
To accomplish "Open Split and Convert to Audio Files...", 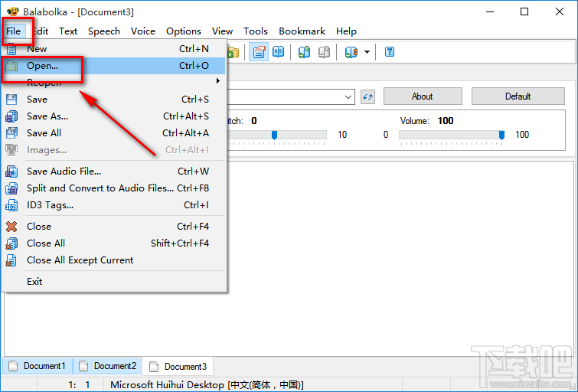I will click(x=114, y=188).
